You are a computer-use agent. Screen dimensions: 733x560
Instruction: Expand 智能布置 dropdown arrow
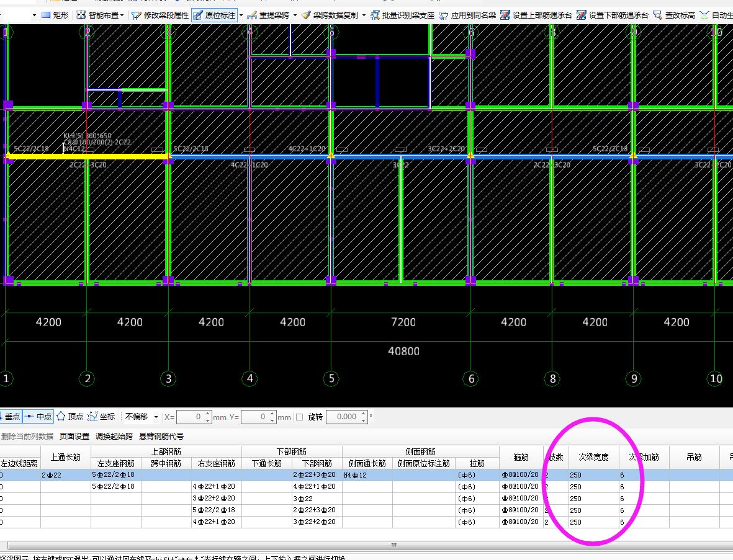[x=122, y=16]
